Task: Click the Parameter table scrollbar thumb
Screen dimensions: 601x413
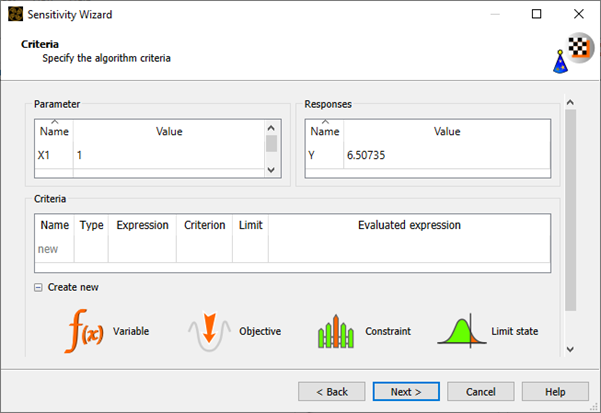Action: pos(271,144)
